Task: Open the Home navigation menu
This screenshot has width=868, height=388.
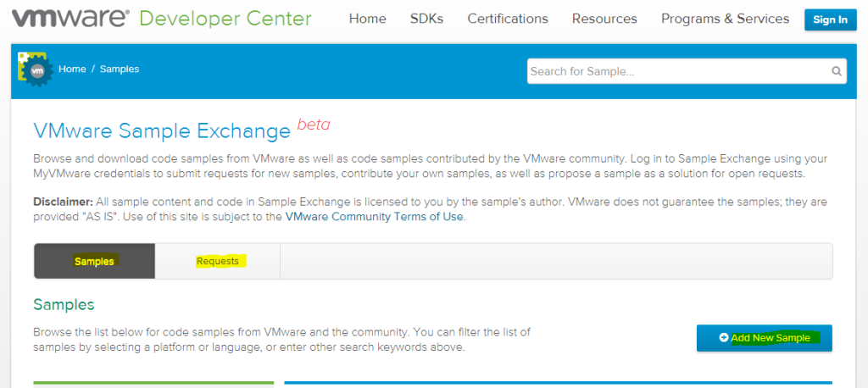Action: pyautogui.click(x=368, y=19)
